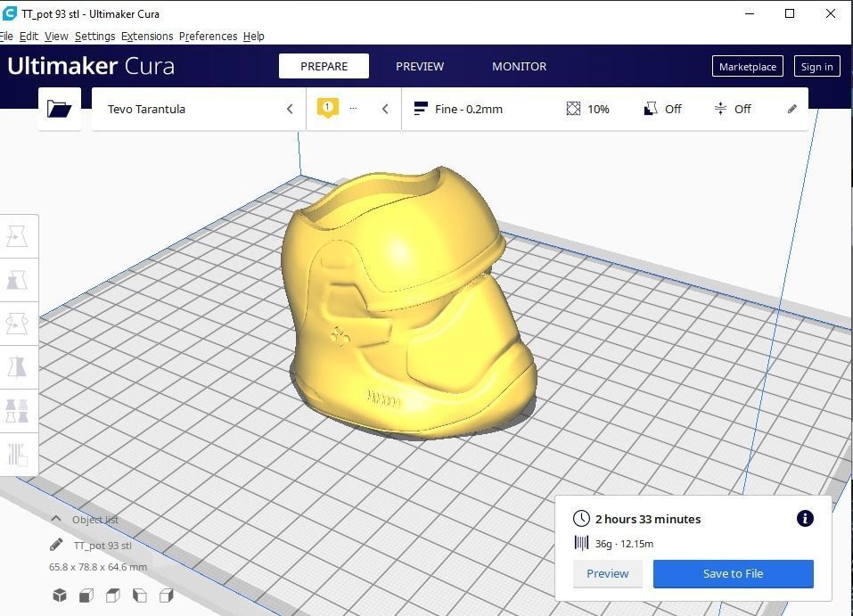Open the Marketplace
Screen dimensions: 853x616
[748, 66]
